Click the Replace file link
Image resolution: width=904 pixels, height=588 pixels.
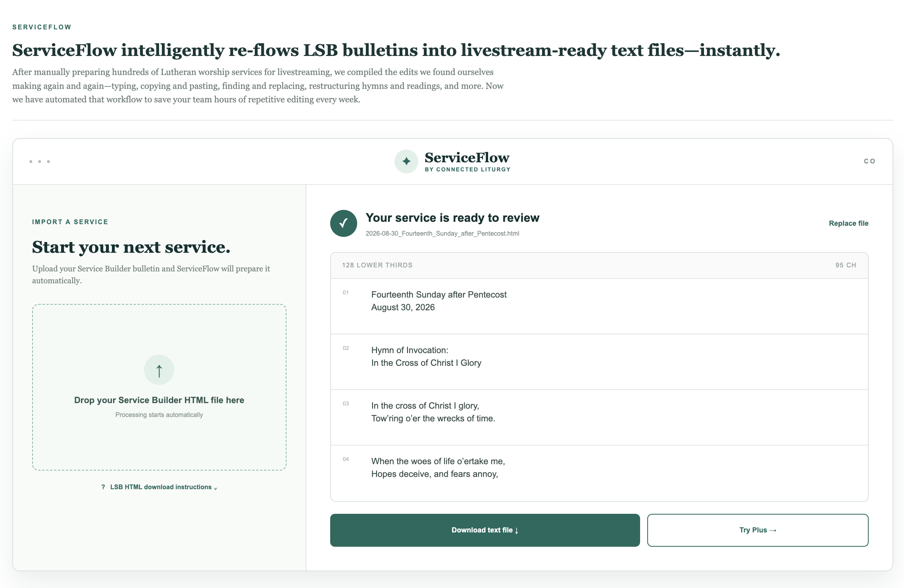coord(848,223)
